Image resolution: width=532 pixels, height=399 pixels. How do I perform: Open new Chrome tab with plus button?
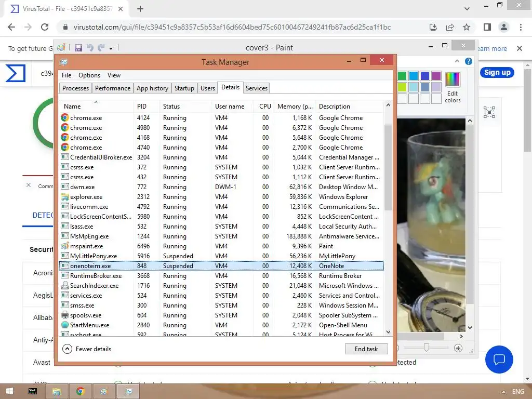click(x=140, y=9)
